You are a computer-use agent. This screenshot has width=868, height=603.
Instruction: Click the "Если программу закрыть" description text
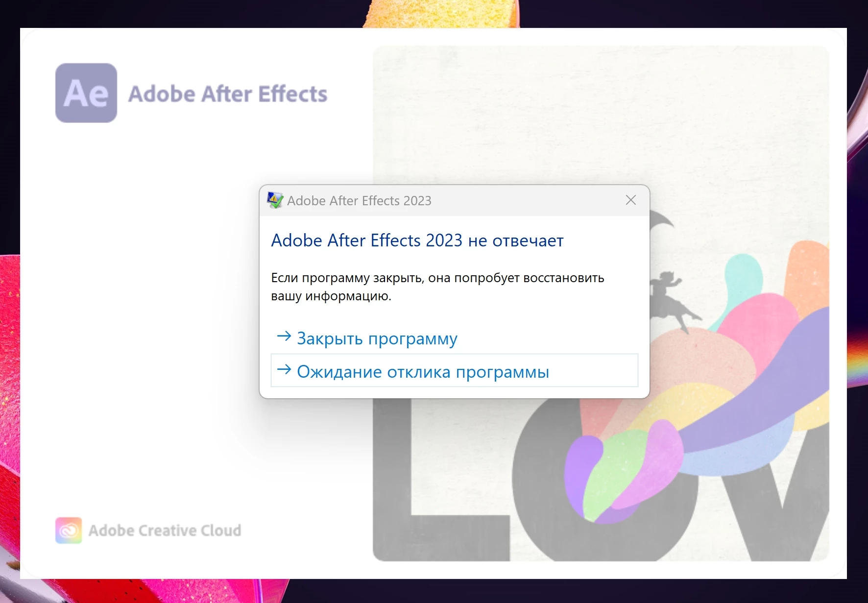coord(437,287)
